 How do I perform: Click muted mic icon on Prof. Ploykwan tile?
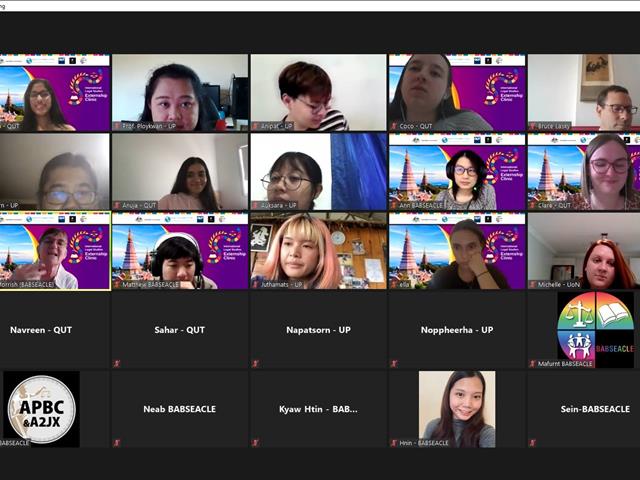point(117,126)
